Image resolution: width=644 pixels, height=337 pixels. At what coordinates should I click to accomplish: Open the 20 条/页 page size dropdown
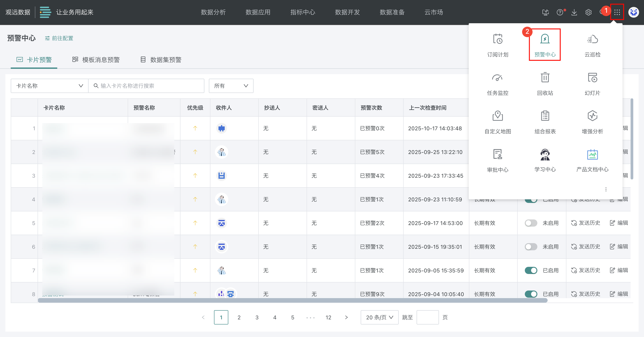pyautogui.click(x=379, y=317)
